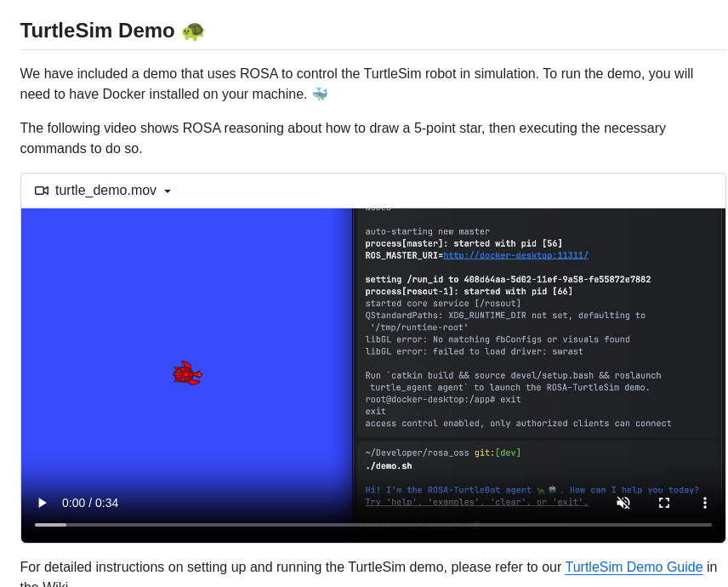Click the red turtle sprite in the simulation

click(x=187, y=373)
